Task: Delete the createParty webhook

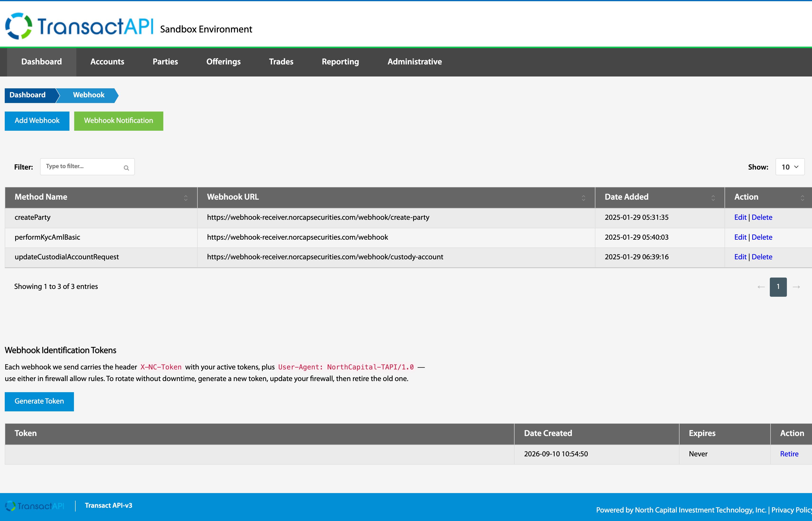Action: click(x=762, y=218)
